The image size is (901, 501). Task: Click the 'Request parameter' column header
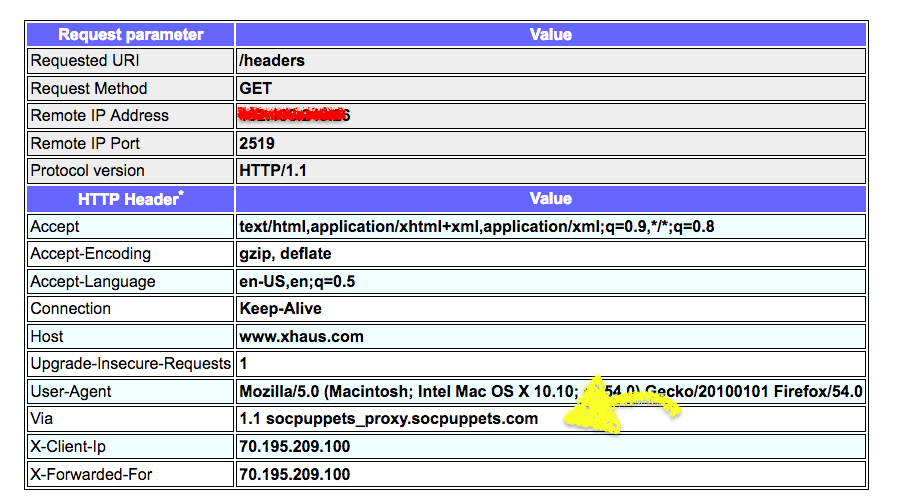point(130,34)
